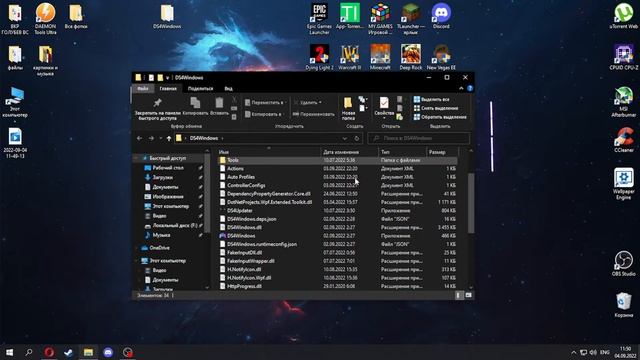Open the Recycle Bin Корзина icon
The width and height of the screenshot is (640, 360).
[623, 304]
